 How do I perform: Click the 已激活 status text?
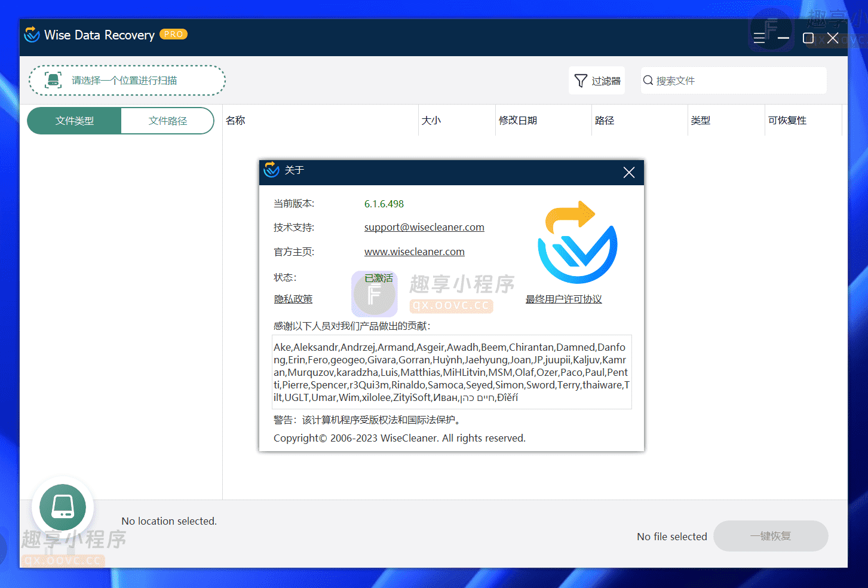click(379, 278)
